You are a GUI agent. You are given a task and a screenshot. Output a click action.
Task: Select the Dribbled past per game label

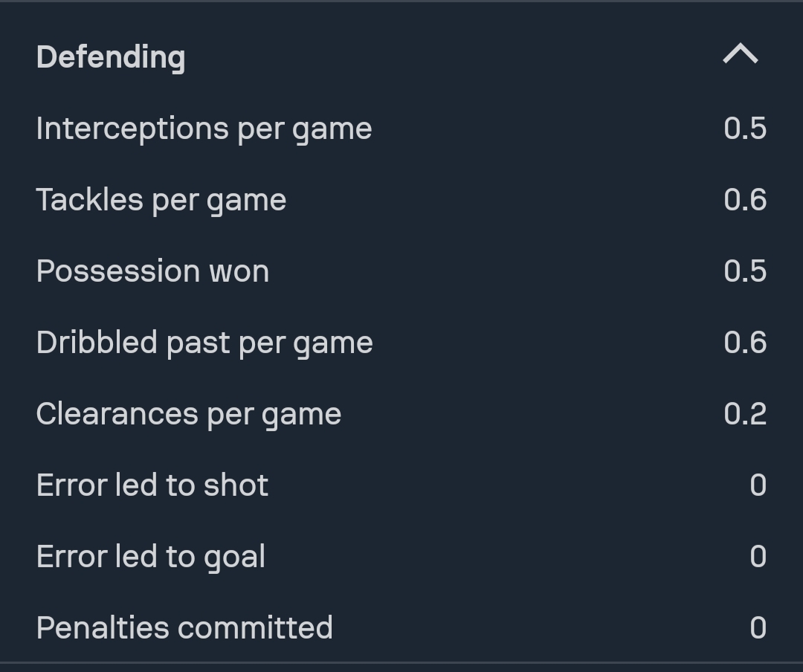204,343
